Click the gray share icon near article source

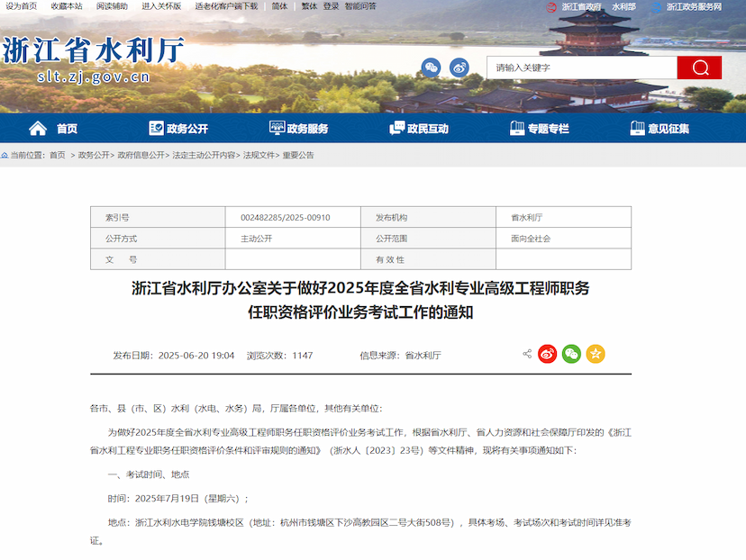click(527, 355)
